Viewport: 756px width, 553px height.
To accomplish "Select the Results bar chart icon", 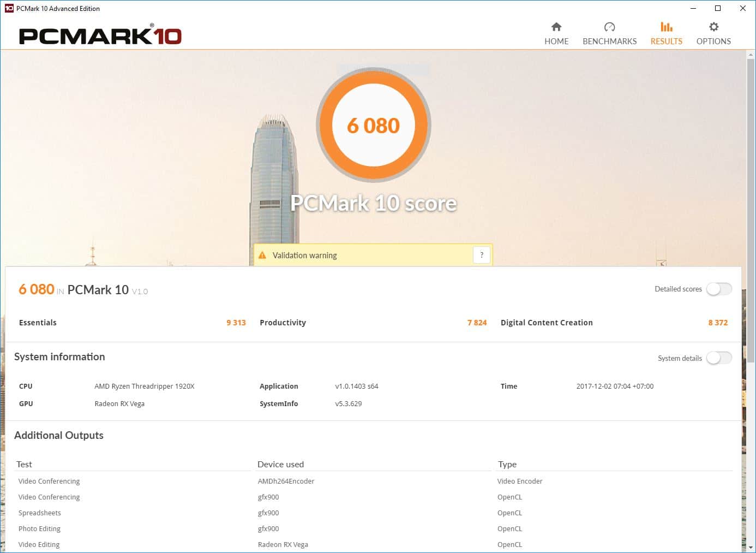I will point(666,27).
